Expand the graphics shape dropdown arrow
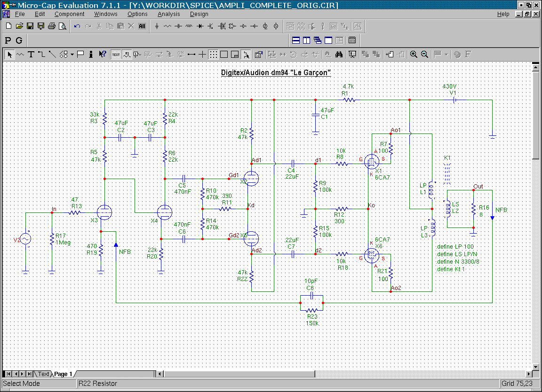542x392 pixels. click(x=72, y=54)
